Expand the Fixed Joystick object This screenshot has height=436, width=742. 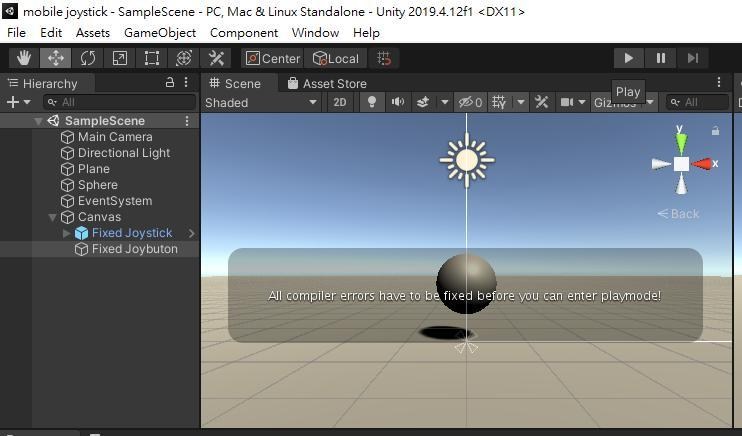pos(66,233)
